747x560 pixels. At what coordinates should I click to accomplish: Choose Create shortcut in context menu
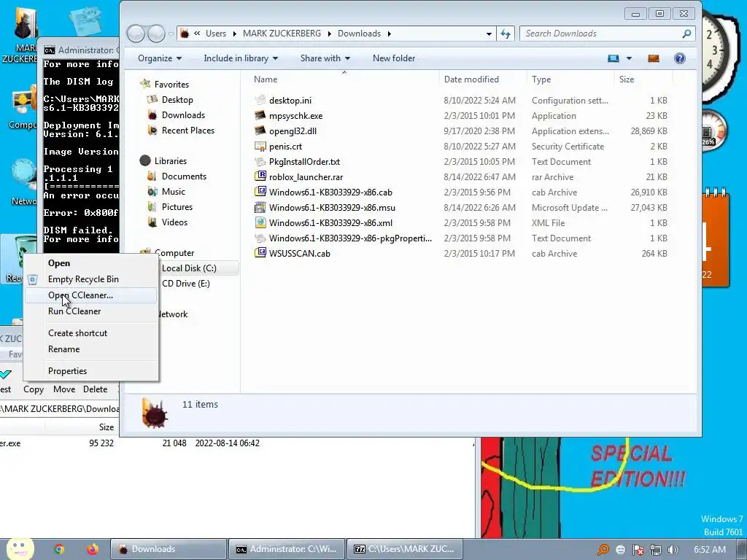[91, 332]
